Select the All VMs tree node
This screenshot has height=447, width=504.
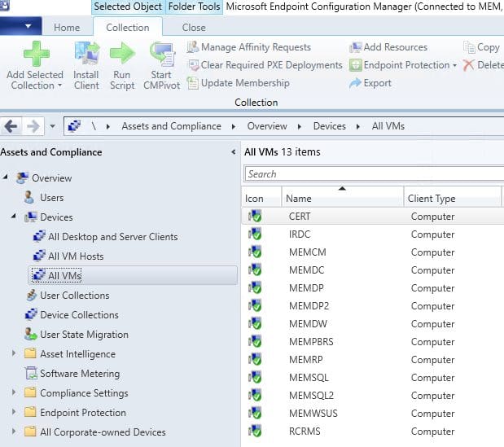pos(133,275)
